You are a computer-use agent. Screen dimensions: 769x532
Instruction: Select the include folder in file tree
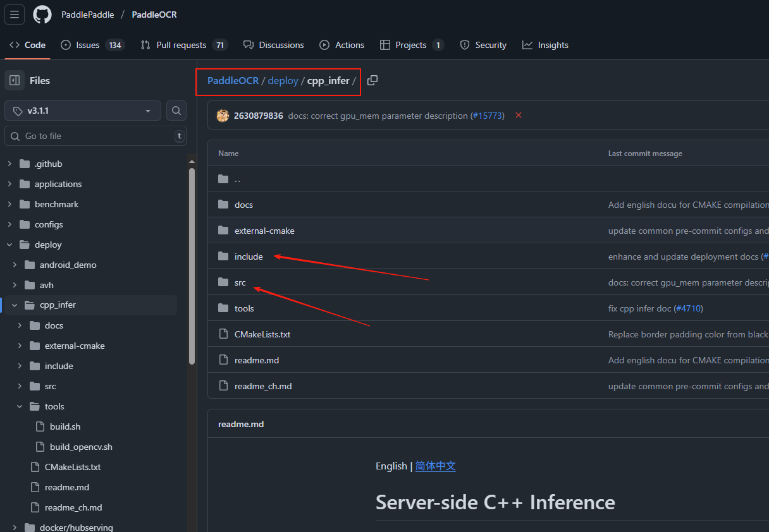coord(59,366)
